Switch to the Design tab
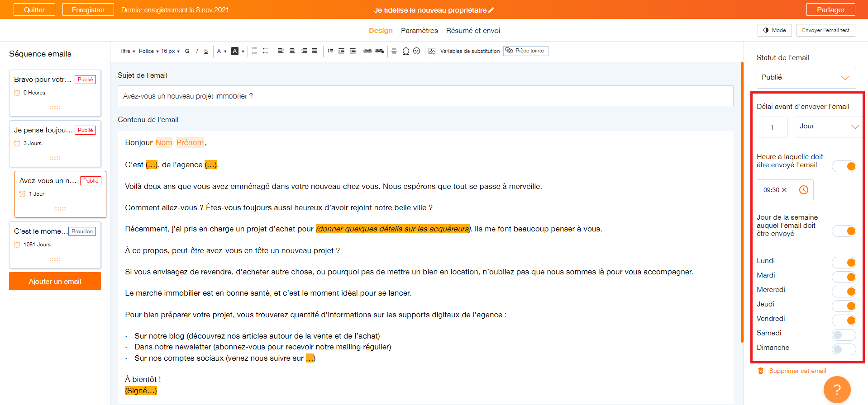This screenshot has height=405, width=868. [381, 31]
